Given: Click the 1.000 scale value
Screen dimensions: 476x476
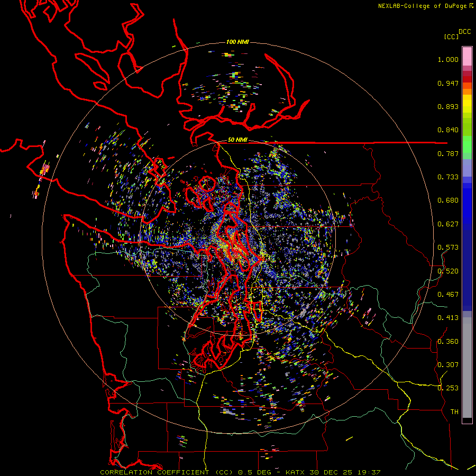Looking at the screenshot, I should [448, 59].
